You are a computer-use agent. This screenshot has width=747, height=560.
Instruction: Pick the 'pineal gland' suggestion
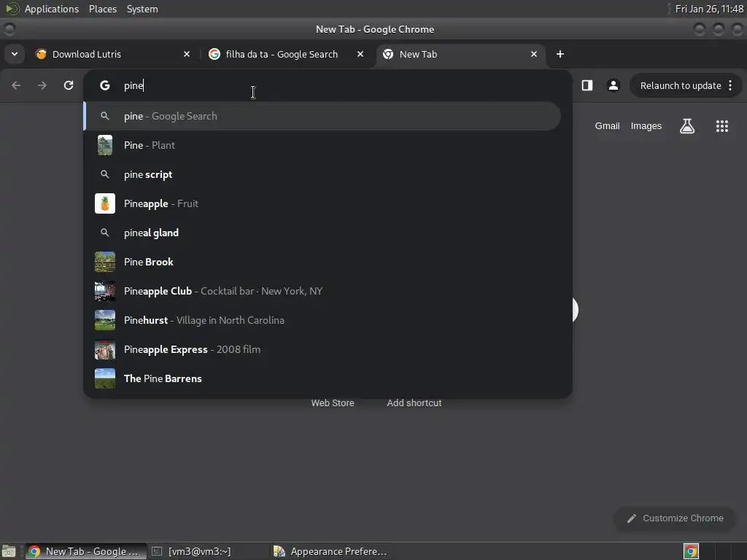[322, 233]
